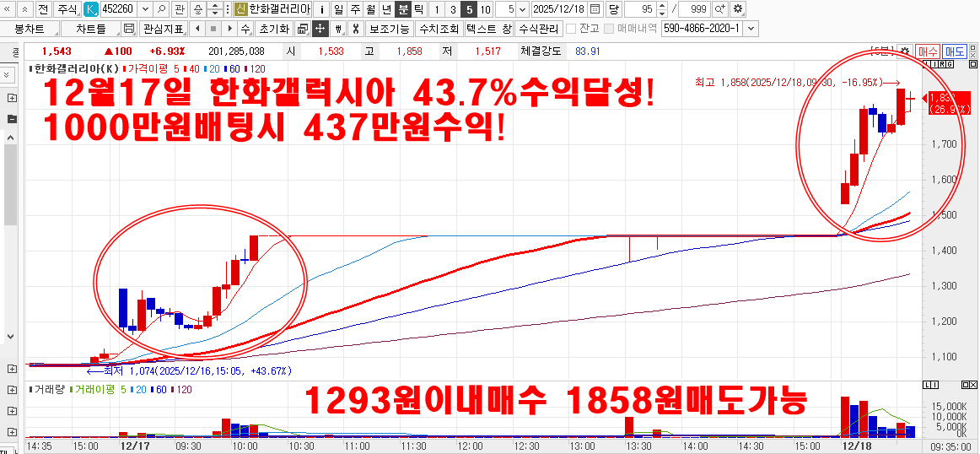Click the blue 매도 sell button
This screenshot has width=980, height=454.
(x=955, y=51)
